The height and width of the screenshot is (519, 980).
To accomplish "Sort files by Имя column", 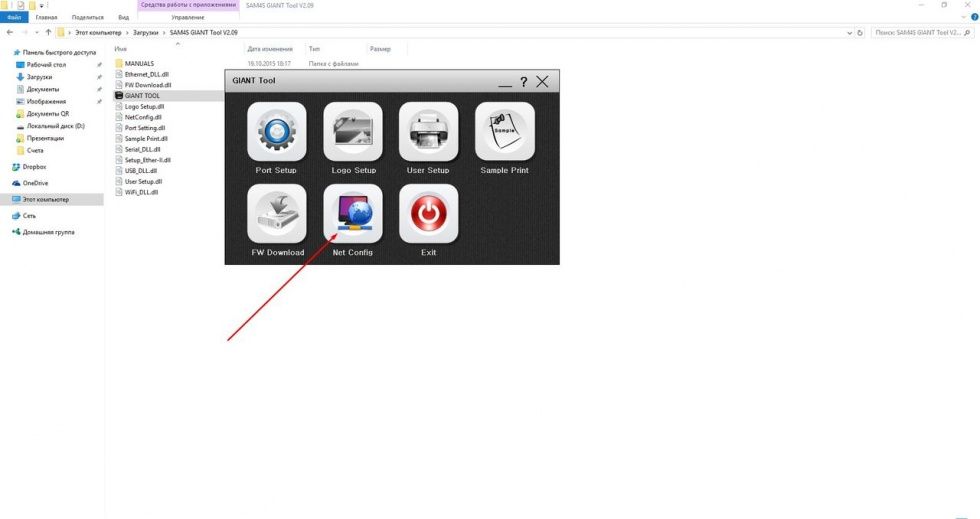I will click(x=121, y=49).
